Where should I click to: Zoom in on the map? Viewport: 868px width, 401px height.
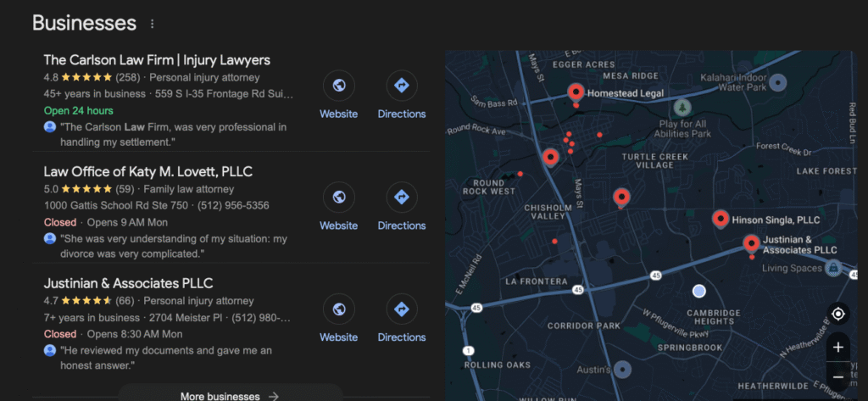(x=837, y=348)
